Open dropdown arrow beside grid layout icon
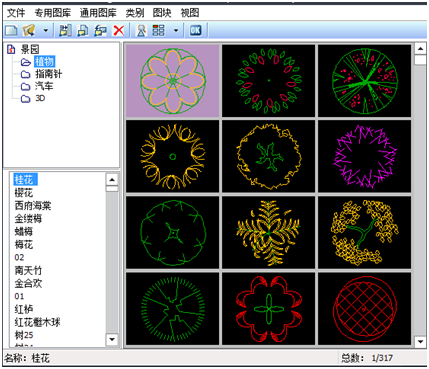This screenshot has width=429, height=369. pos(176,31)
